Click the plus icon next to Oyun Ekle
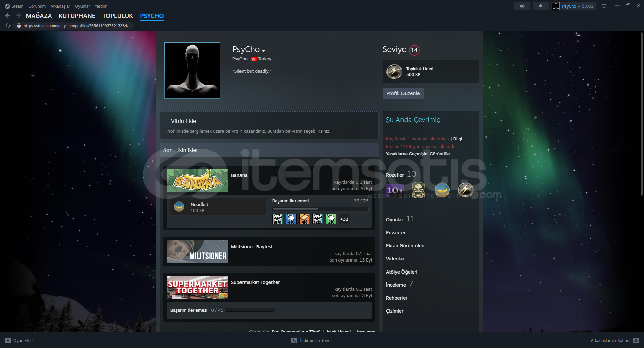This screenshot has height=348, width=644. point(8,340)
